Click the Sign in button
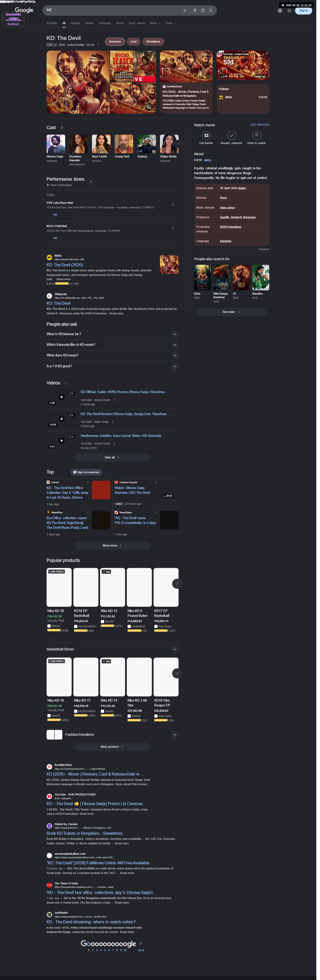Image resolution: width=320 pixels, height=980 pixels. point(303,11)
